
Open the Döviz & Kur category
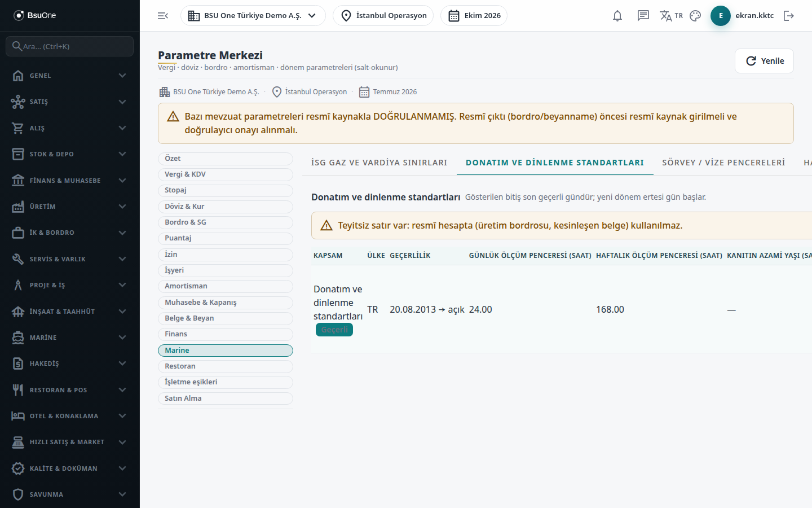click(226, 207)
